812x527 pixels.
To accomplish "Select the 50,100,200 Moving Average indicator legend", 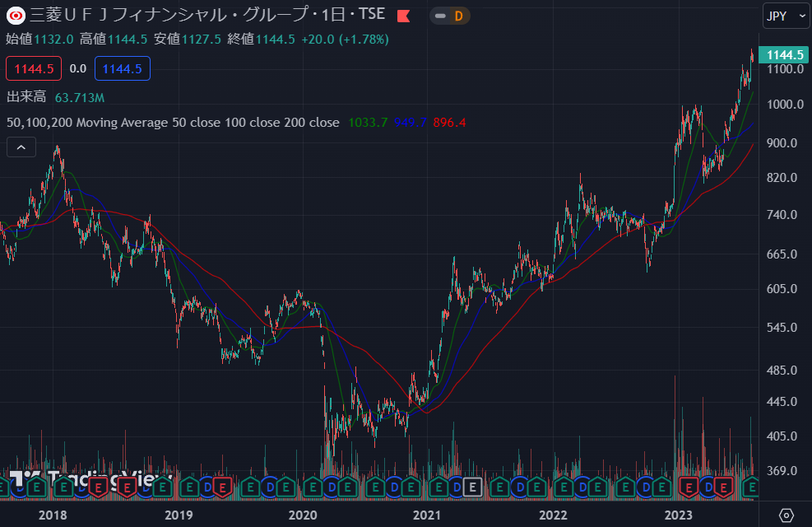I will click(173, 123).
